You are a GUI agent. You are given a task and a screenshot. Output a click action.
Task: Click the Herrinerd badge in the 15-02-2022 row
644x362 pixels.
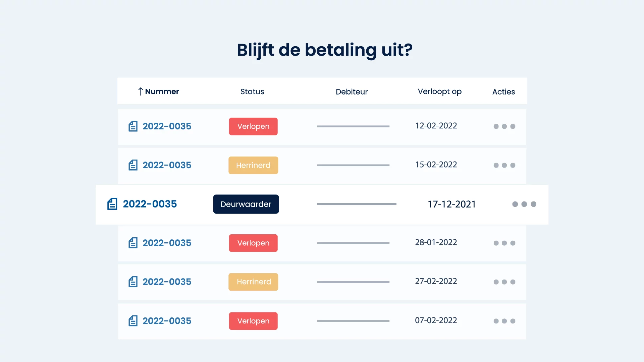253,165
